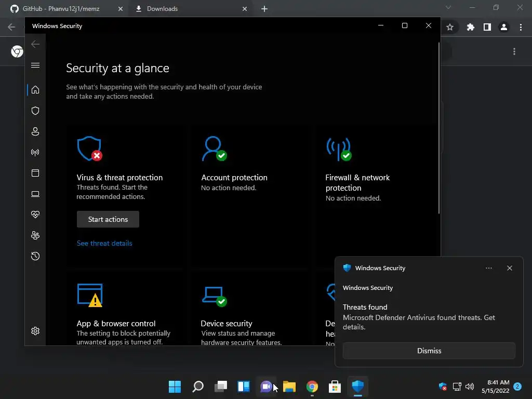Open network icon in system tray
532x399 pixels.
(457, 387)
